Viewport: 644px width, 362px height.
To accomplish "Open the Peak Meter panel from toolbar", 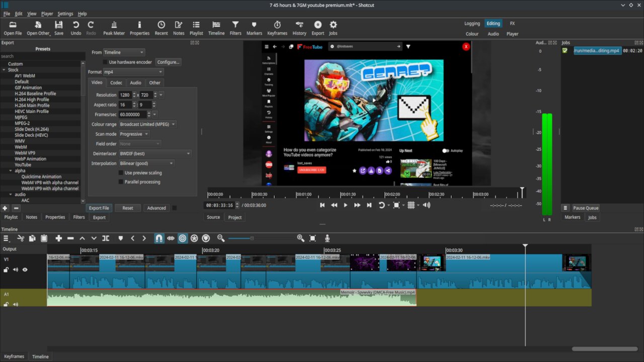I will coord(114,28).
